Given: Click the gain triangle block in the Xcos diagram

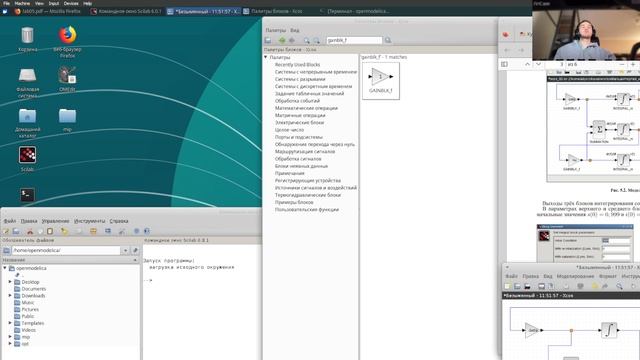Looking at the screenshot, I should 532,330.
